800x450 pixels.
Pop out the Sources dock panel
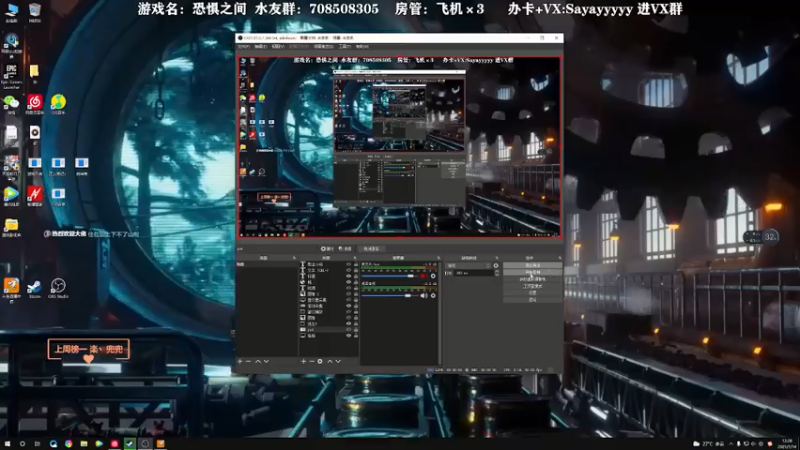tap(355, 258)
